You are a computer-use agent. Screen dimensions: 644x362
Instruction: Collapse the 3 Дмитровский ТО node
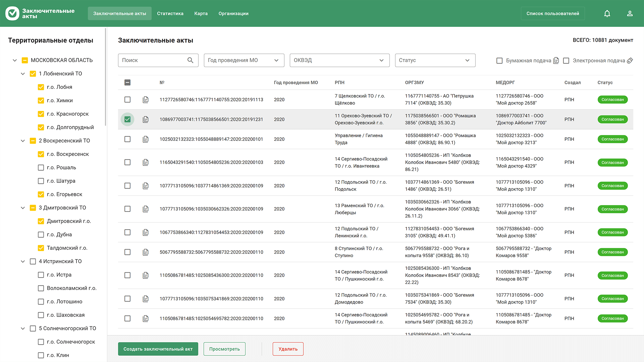click(23, 208)
